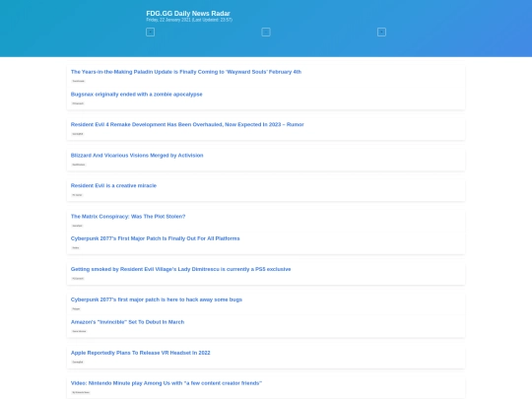Click the 'FDG.GG Daily News Radar' title
Screen dimensions: 532x399
pyautogui.click(x=188, y=14)
